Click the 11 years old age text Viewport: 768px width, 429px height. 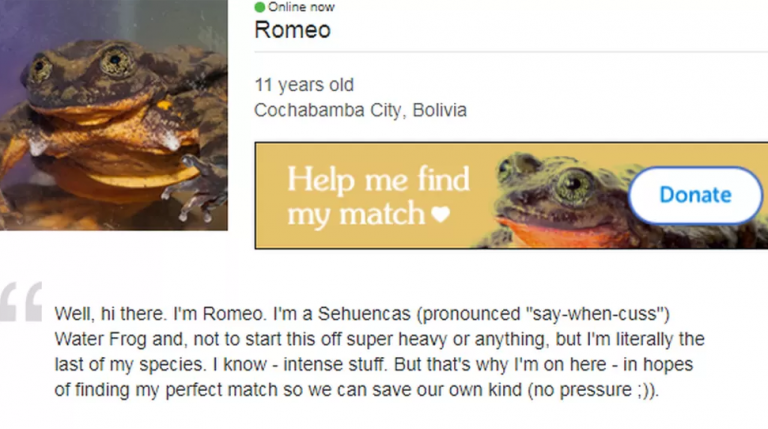304,85
